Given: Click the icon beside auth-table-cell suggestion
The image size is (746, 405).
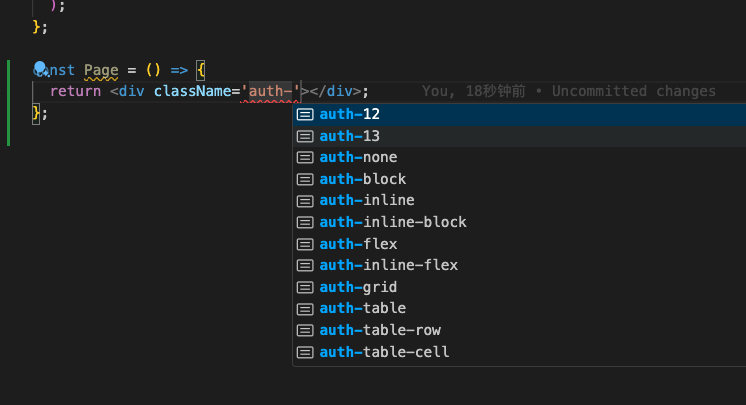Looking at the screenshot, I should pyautogui.click(x=305, y=352).
